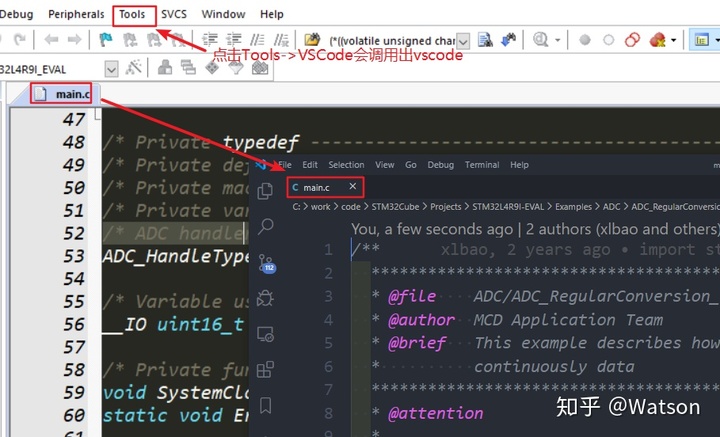Expand the find text combo box dropdown

pos(463,41)
